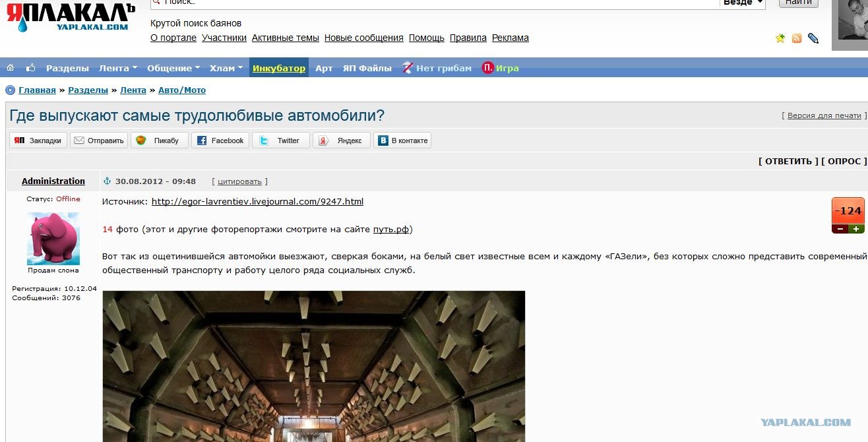Open the 'Administration' author profile
Image resolution: width=868 pixels, height=442 pixels.
[x=53, y=181]
